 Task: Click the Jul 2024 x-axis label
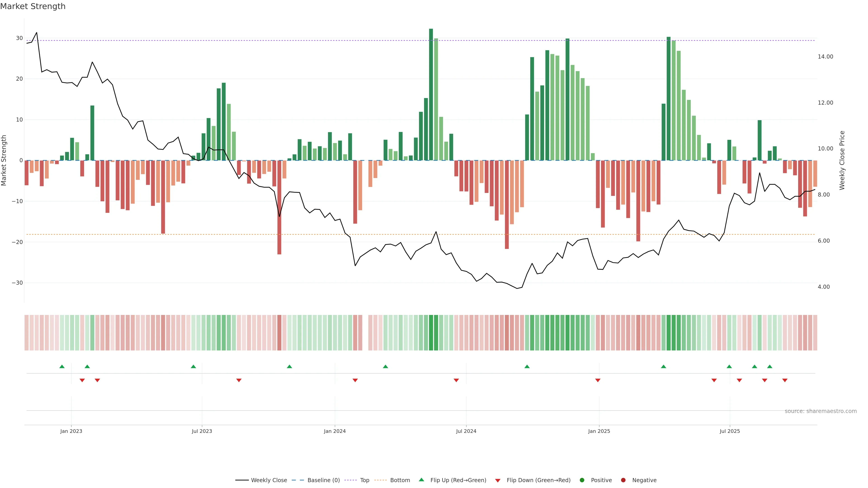click(466, 431)
